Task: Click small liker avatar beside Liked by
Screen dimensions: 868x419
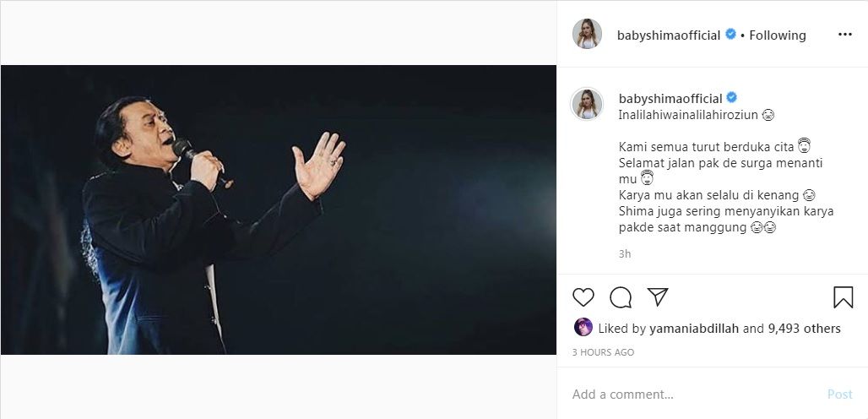Action: click(583, 328)
